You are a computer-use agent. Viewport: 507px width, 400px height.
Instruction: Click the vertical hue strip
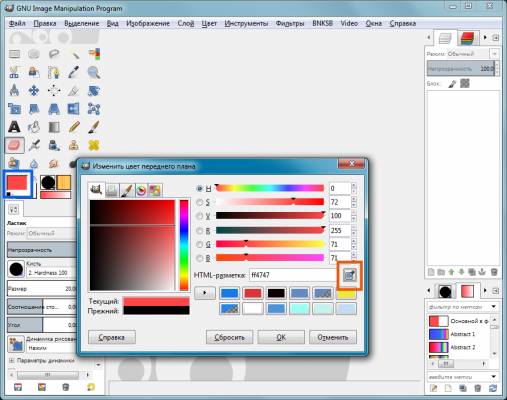[x=184, y=245]
